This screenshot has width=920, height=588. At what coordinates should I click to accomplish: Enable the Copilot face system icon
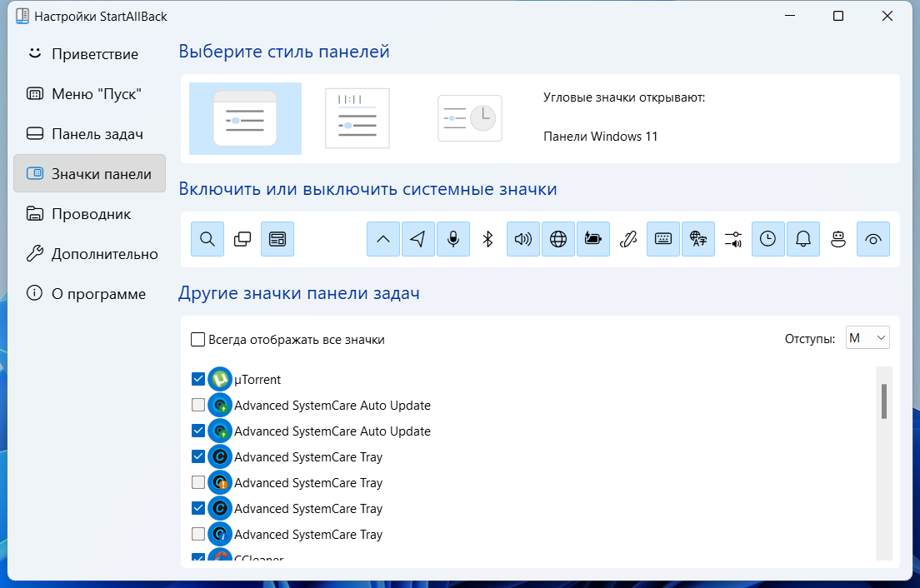[838, 239]
